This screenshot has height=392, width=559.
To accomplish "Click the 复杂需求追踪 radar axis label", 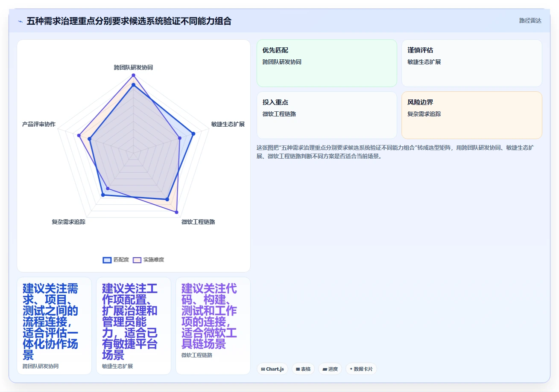I will point(68,222).
